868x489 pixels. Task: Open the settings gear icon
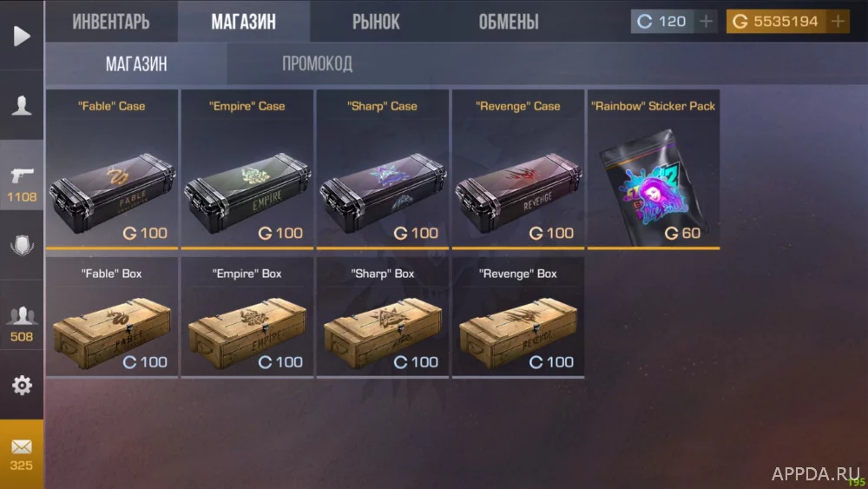click(22, 385)
